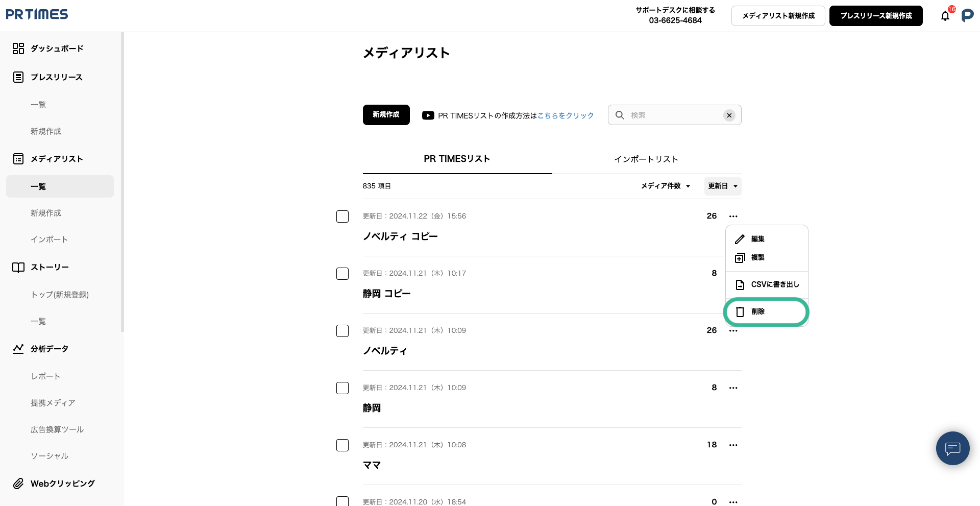Check the ノベルティ コピー list checkbox

click(x=342, y=216)
